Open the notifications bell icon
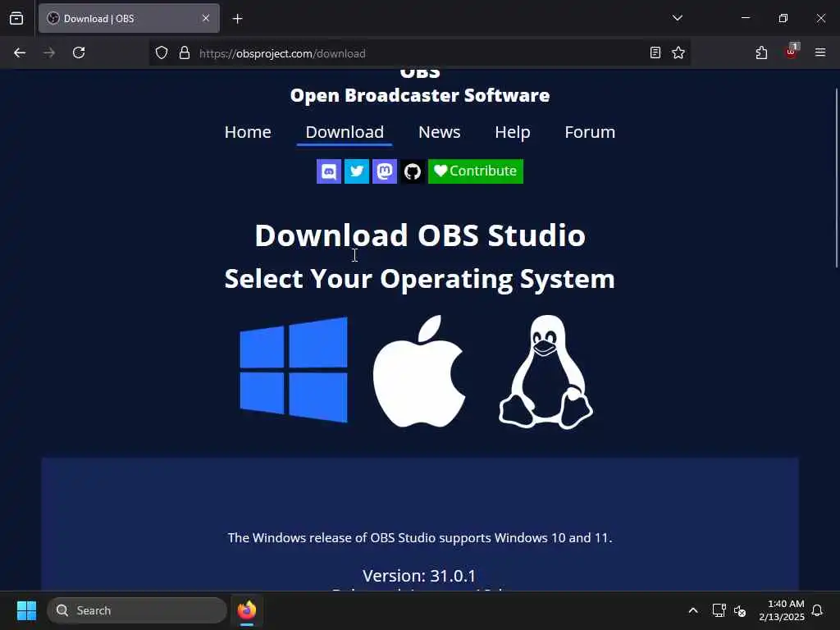 (x=817, y=610)
